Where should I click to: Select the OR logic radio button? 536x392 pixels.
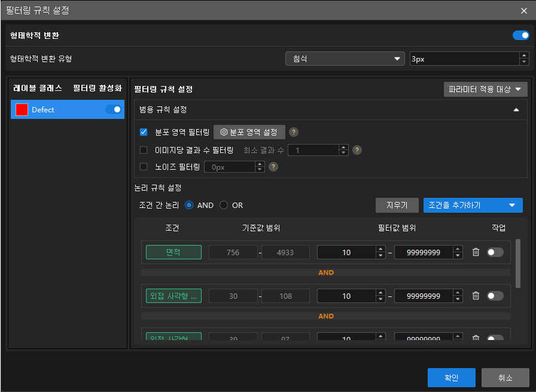224,205
